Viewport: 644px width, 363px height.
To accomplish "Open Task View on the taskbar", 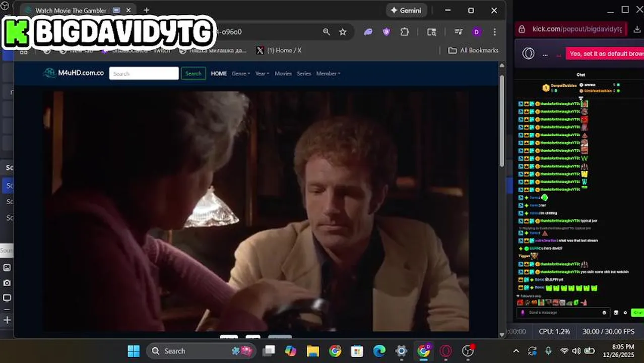I will pyautogui.click(x=269, y=351).
